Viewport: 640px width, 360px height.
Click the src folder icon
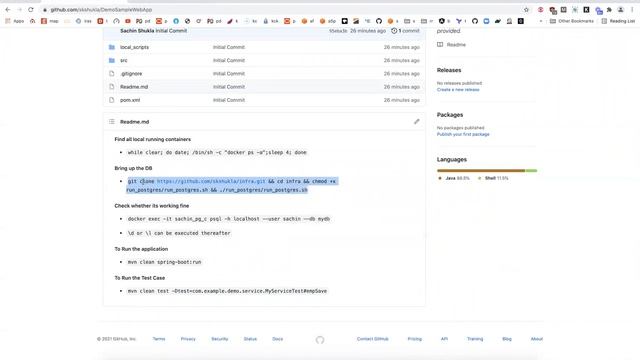pyautogui.click(x=111, y=60)
